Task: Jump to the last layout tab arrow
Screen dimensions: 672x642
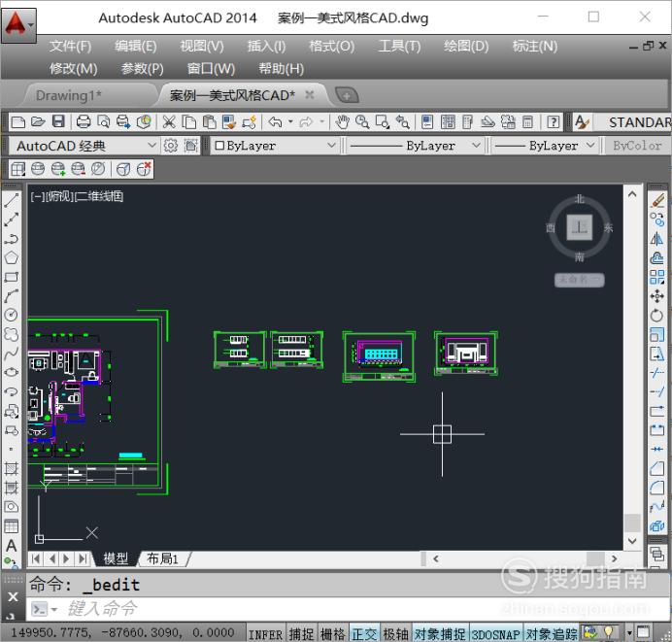Action: point(83,558)
